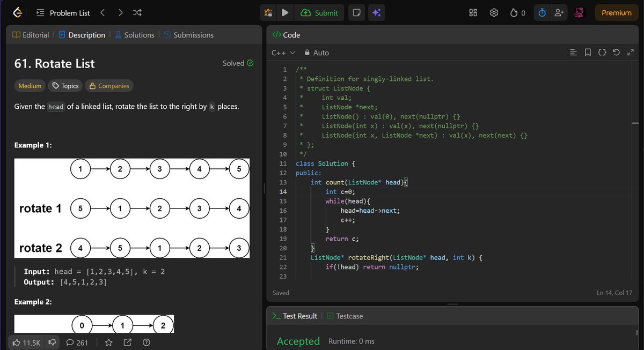Open the profile avatar
Image resolution: width=644 pixels, height=350 pixels.
579,13
